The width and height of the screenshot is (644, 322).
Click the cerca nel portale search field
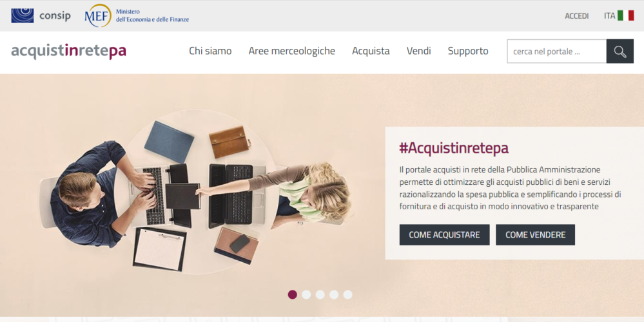point(556,52)
